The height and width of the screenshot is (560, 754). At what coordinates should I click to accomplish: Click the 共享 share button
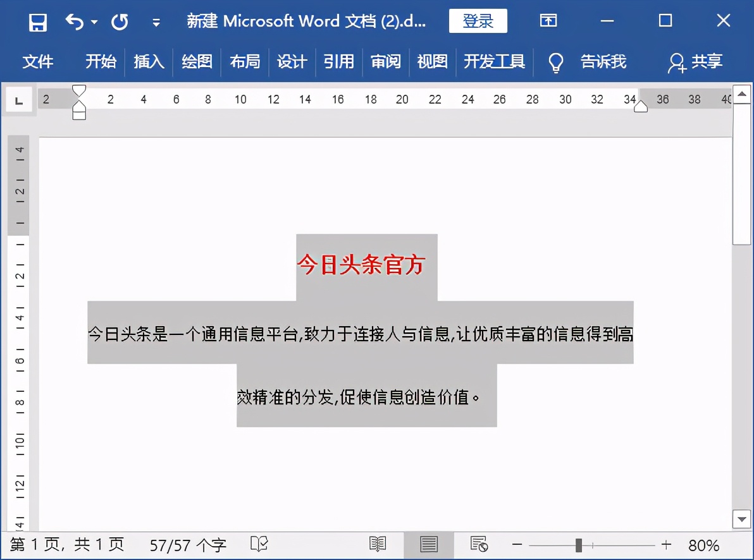point(695,62)
